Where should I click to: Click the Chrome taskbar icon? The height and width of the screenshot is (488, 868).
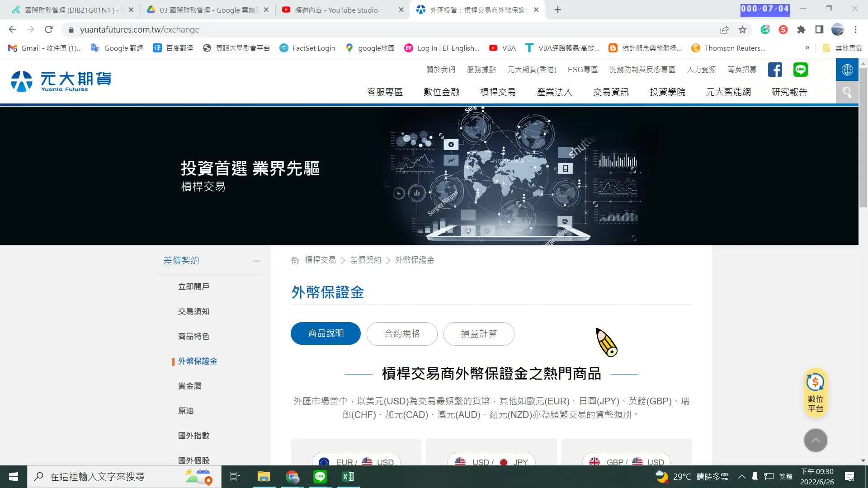(x=292, y=477)
